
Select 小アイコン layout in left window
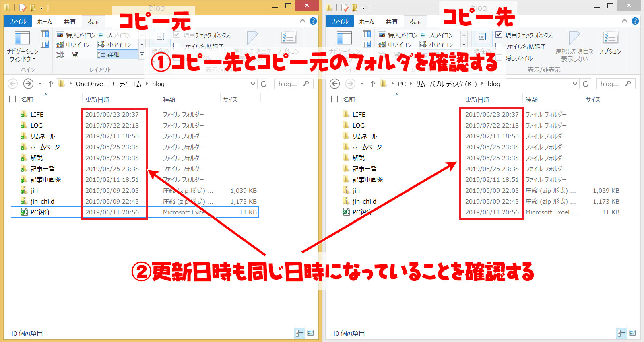pyautogui.click(x=115, y=45)
